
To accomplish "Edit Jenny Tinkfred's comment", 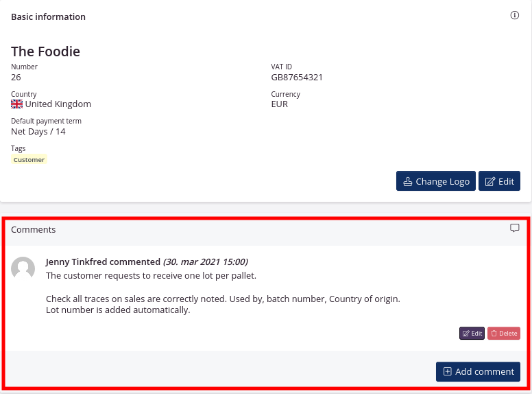I will click(x=472, y=333).
